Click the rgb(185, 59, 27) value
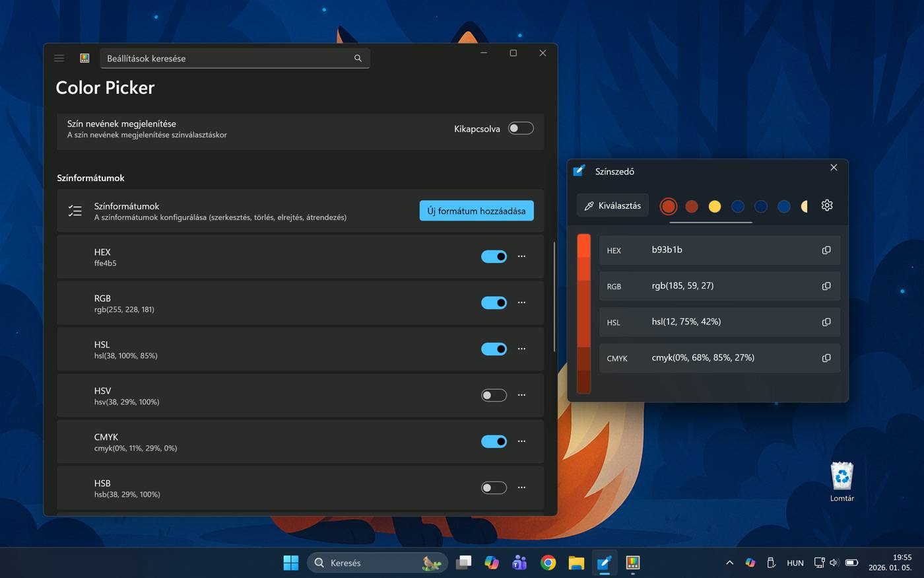Viewport: 924px width, 578px height. pos(682,285)
